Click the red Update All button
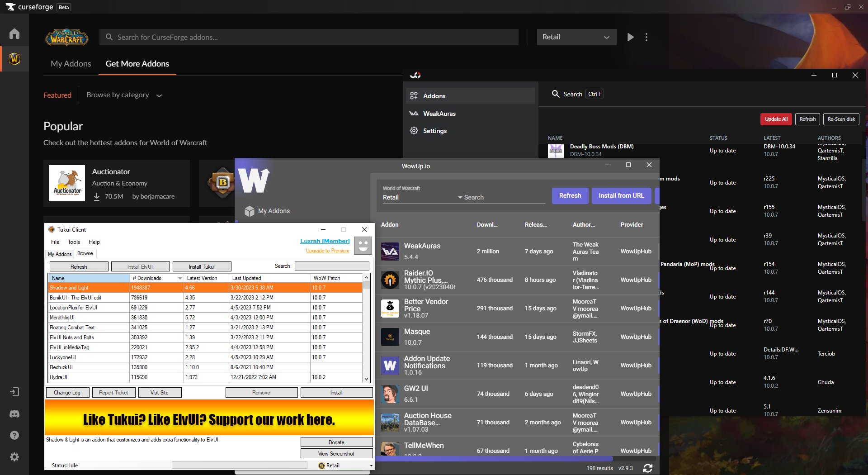This screenshot has height=475, width=868. click(x=776, y=119)
